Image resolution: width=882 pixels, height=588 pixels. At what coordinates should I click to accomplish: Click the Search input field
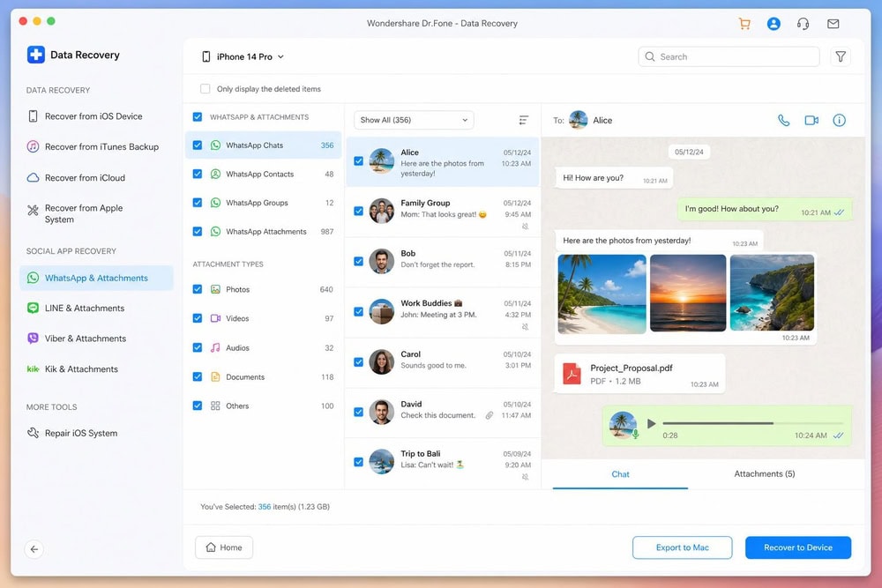pos(729,56)
